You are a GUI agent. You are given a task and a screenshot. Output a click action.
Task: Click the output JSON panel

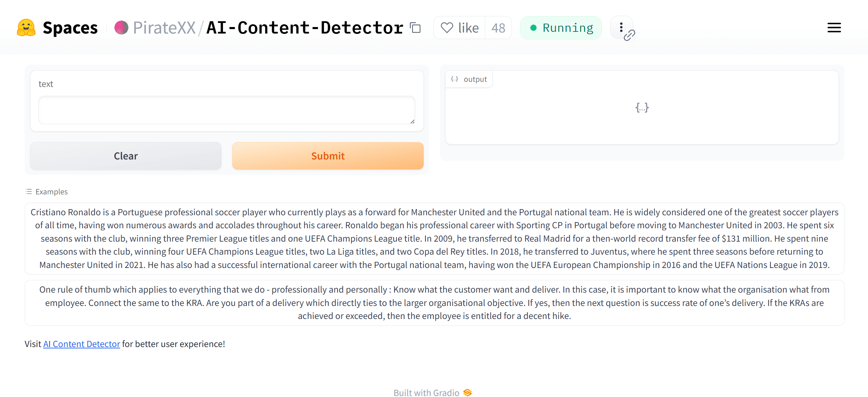[642, 107]
